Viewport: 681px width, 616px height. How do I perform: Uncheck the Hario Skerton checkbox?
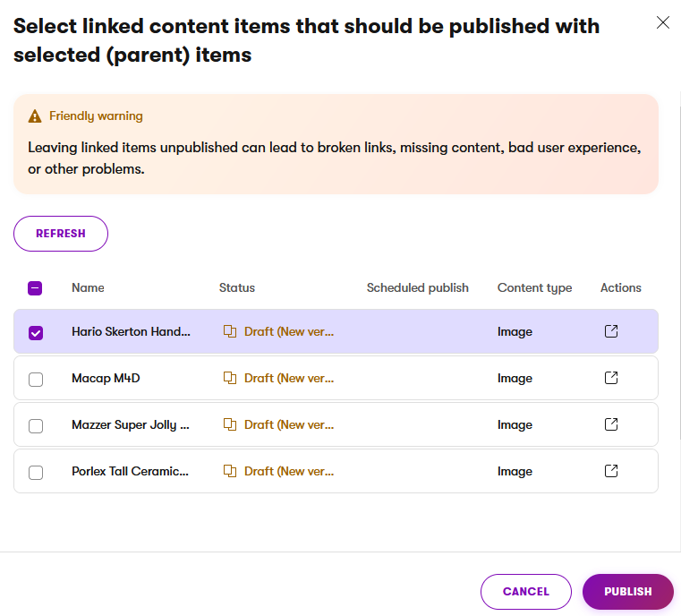[x=35, y=332]
